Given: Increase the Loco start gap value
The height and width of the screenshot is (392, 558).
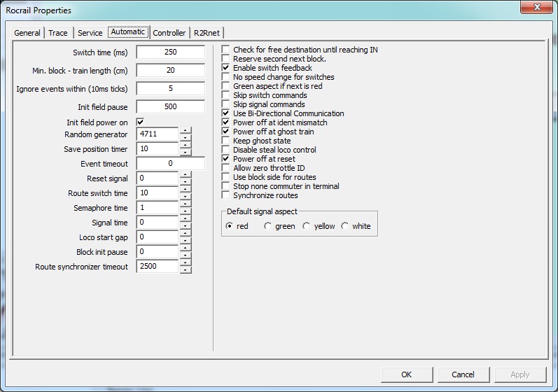Looking at the screenshot, I should pyautogui.click(x=186, y=233).
